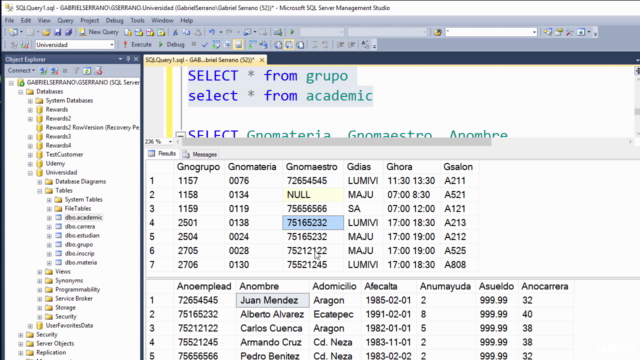
Task: Expand the Rewards database node
Action: pyautogui.click(x=30, y=110)
